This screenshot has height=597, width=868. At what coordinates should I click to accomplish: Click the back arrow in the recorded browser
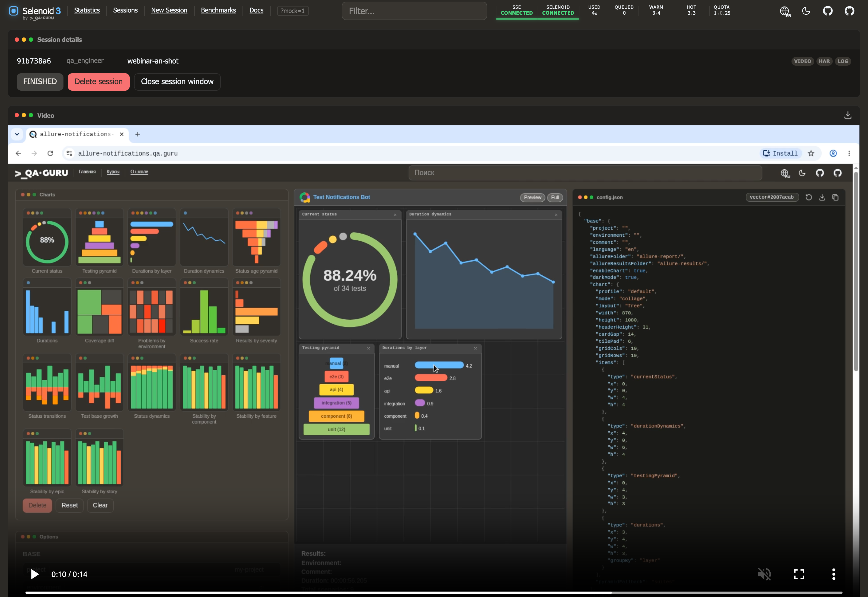[x=18, y=153]
